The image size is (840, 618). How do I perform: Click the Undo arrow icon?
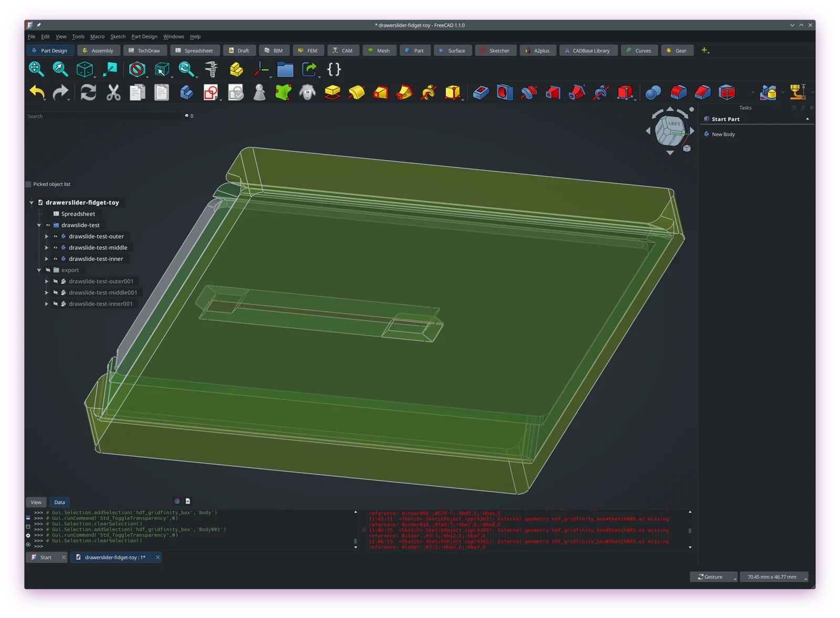(x=37, y=93)
